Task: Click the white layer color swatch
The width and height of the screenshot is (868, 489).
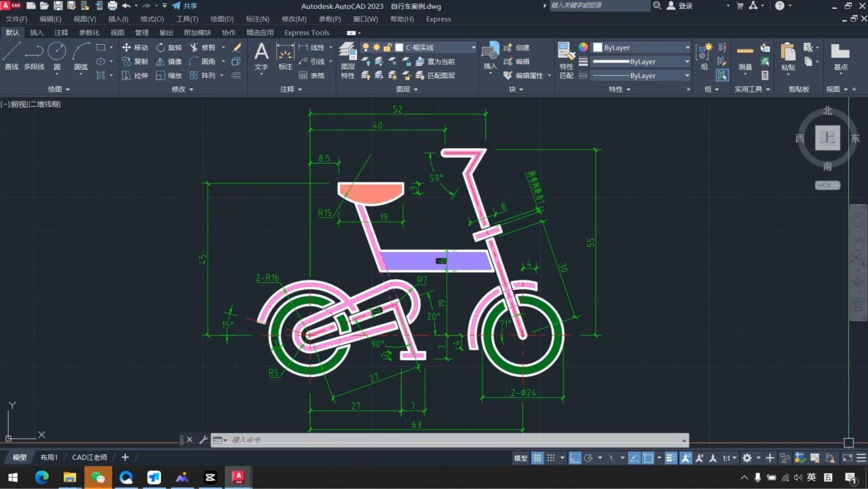Action: 400,48
